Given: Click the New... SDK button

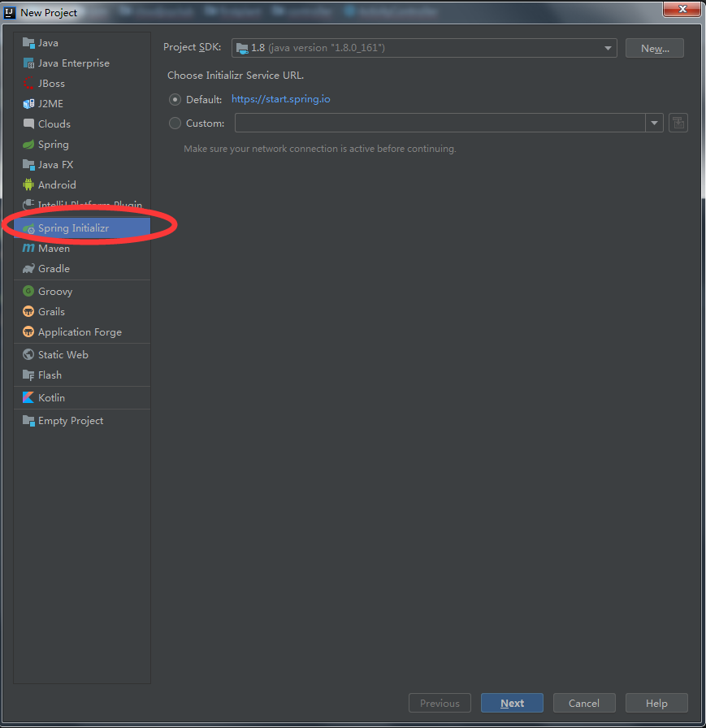Looking at the screenshot, I should [x=655, y=48].
